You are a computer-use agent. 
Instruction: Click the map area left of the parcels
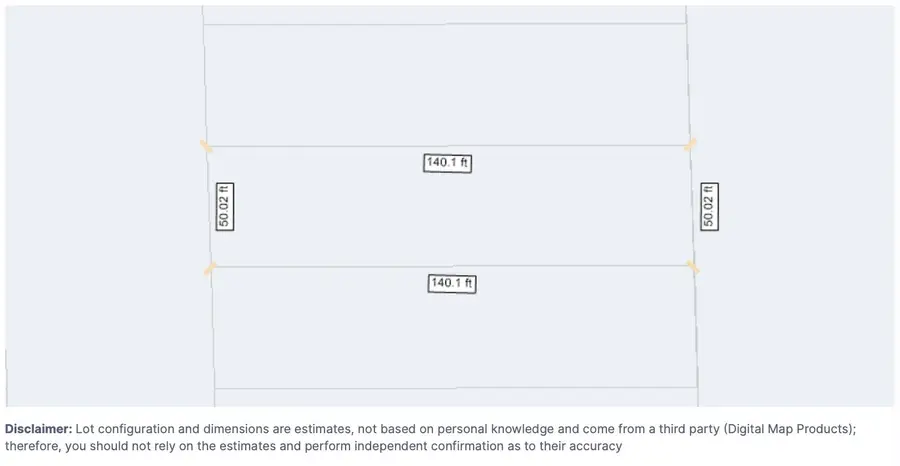tap(103, 207)
